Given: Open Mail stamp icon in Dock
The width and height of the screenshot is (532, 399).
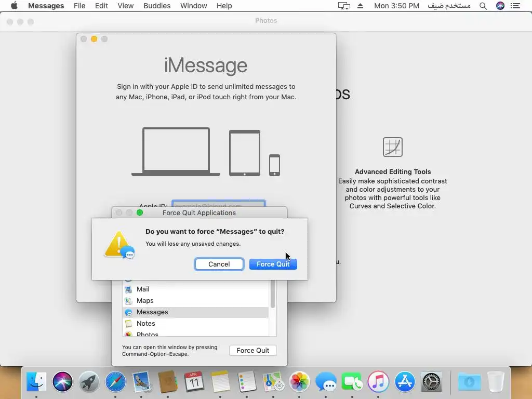Looking at the screenshot, I should tap(141, 381).
